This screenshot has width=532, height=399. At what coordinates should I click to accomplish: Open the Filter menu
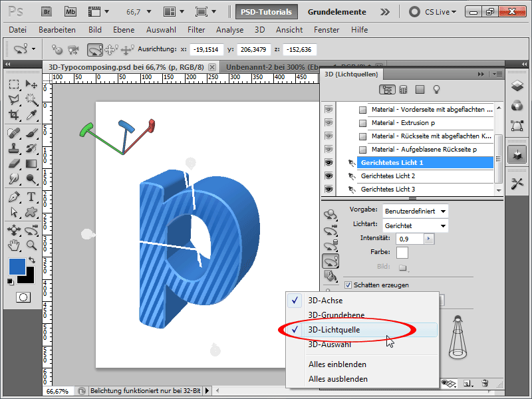[196, 30]
